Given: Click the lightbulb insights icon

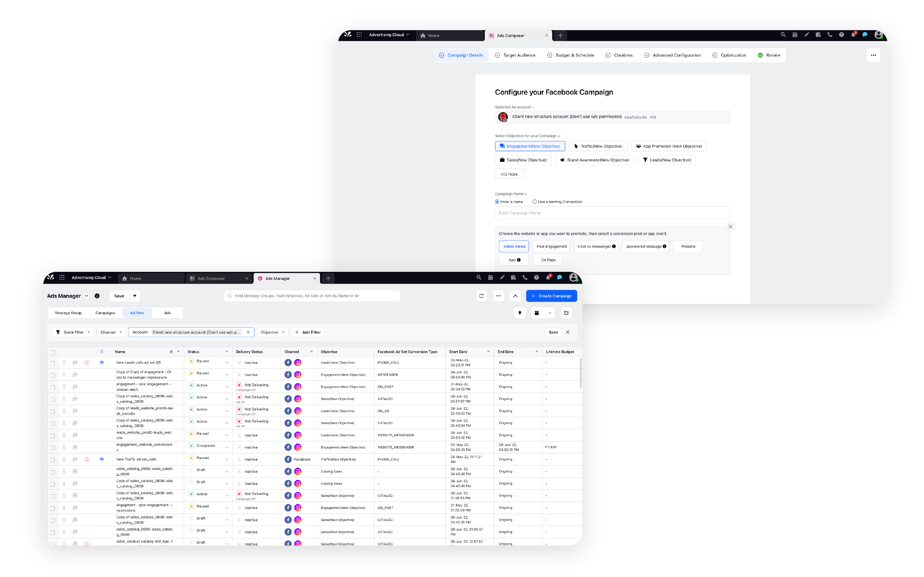Looking at the screenshot, I should click(x=520, y=313).
